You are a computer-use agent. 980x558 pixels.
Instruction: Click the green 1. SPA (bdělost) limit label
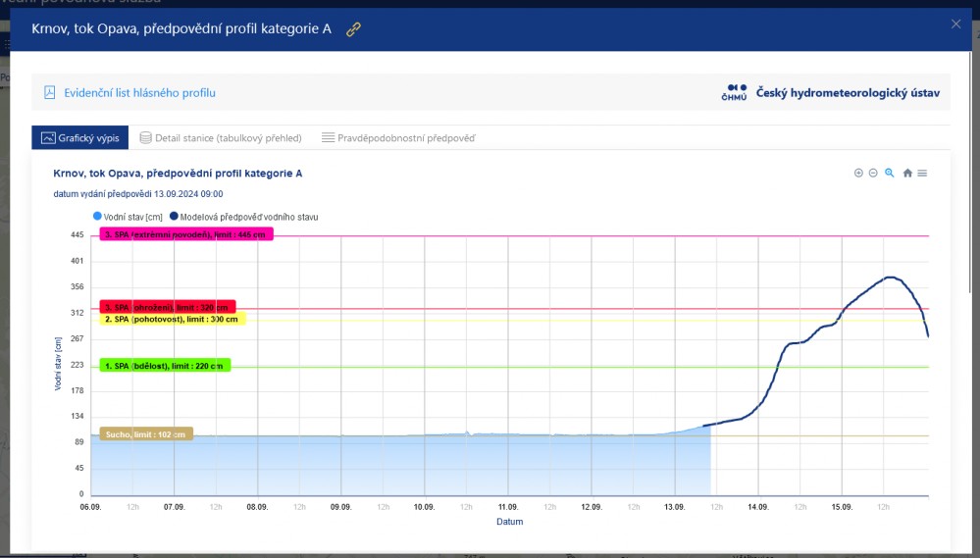pyautogui.click(x=165, y=366)
